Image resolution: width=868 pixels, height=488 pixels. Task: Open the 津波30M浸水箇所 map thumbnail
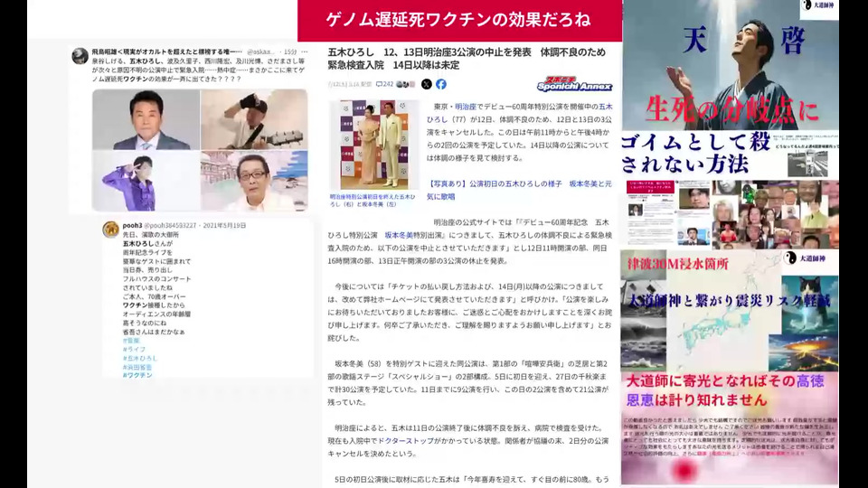[730, 310]
